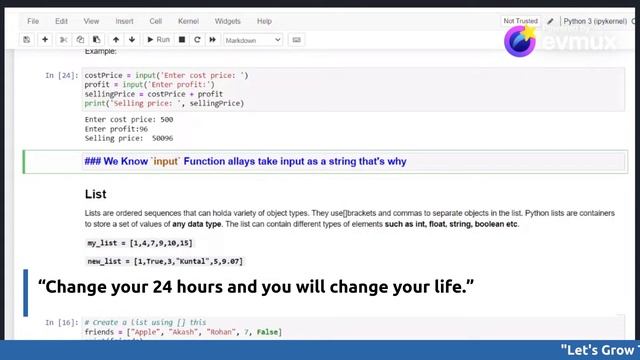Open the cell type Markdown dropdown

253,40
